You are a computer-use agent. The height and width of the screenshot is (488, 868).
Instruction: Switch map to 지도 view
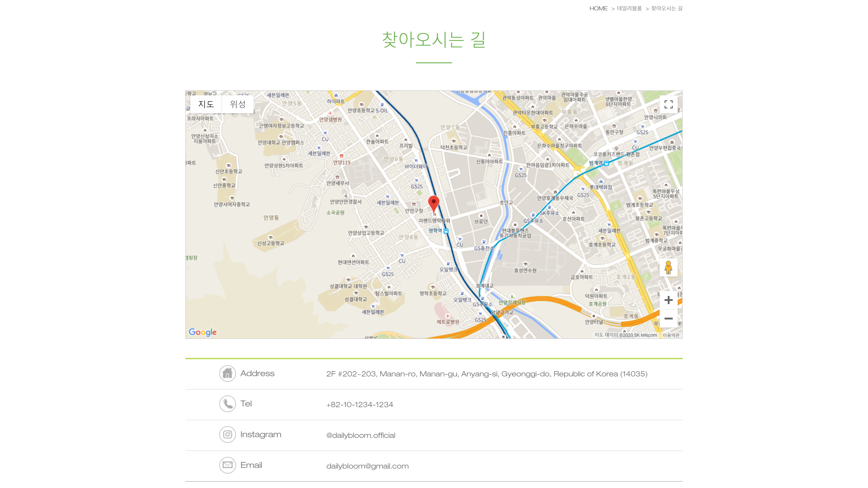click(206, 104)
